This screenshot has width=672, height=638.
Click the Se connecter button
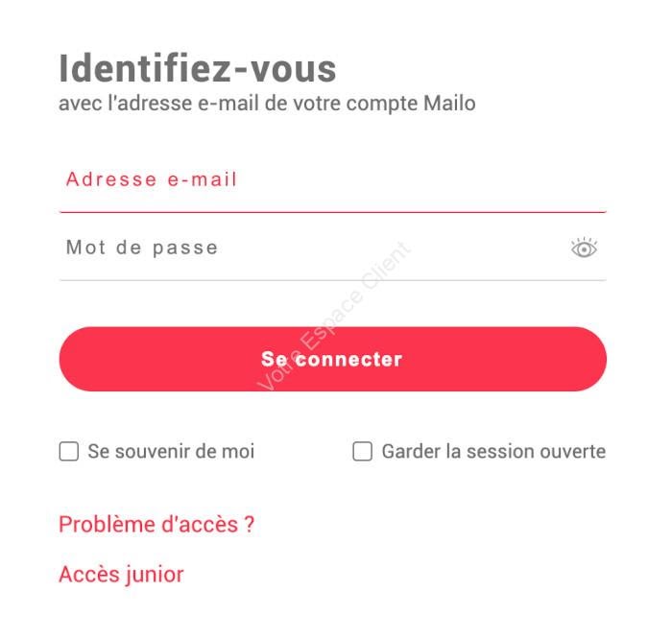click(x=332, y=359)
